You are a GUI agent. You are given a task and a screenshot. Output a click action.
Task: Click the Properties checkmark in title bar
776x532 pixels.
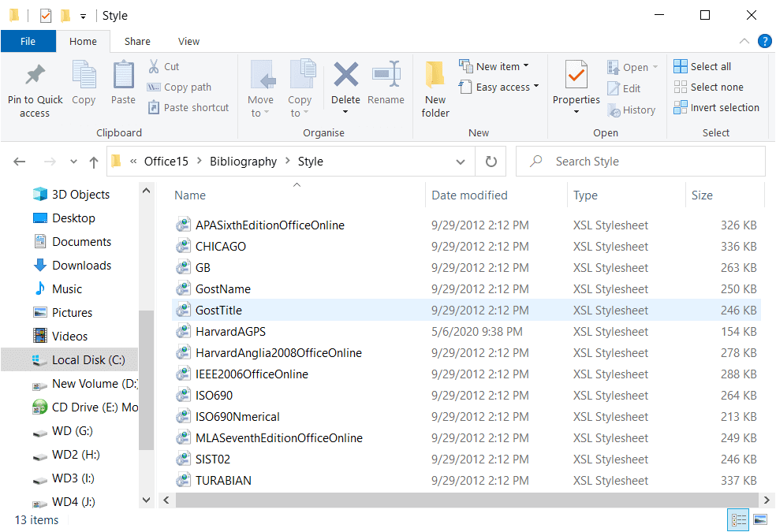point(46,16)
